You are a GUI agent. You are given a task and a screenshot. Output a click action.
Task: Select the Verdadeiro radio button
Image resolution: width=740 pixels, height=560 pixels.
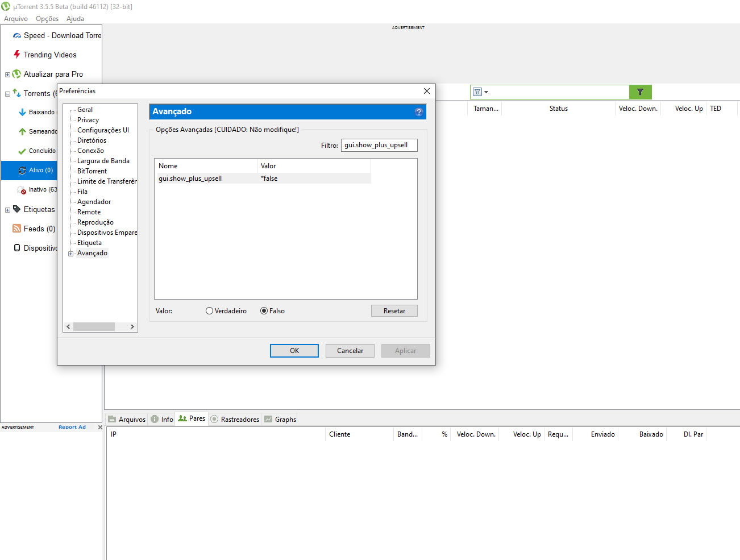pyautogui.click(x=210, y=311)
